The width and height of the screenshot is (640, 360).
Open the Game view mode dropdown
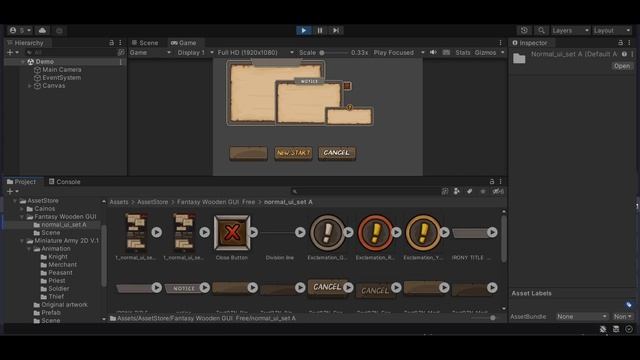[x=150, y=53]
